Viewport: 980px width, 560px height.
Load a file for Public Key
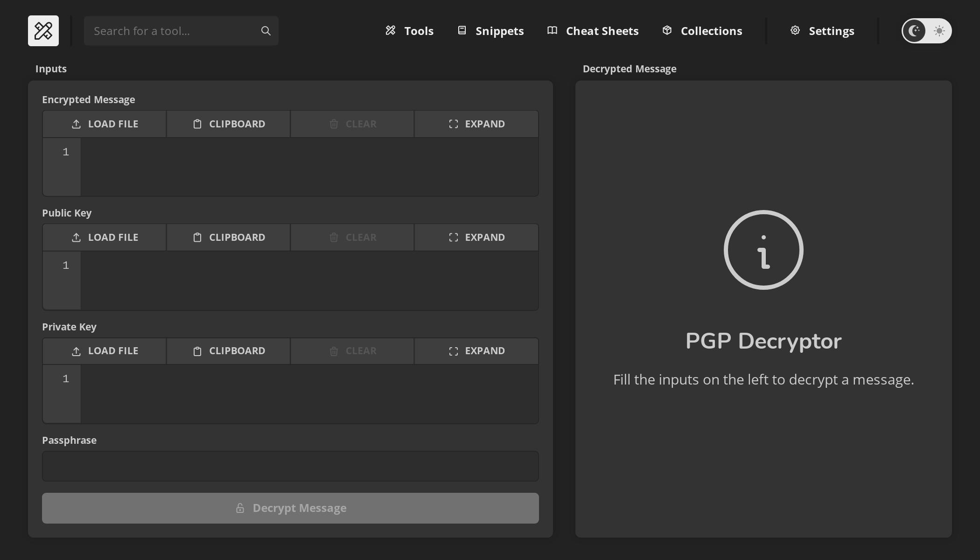click(x=105, y=238)
